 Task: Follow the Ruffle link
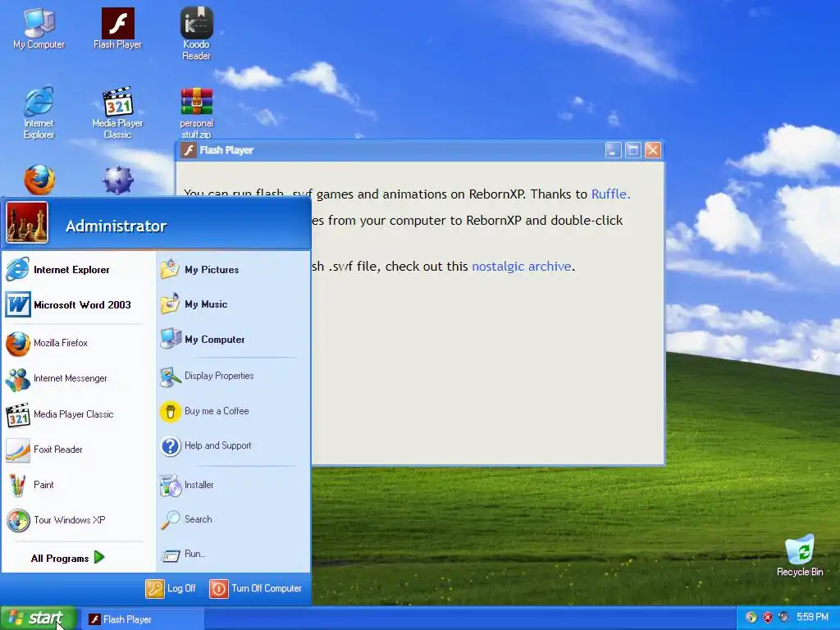[610, 194]
